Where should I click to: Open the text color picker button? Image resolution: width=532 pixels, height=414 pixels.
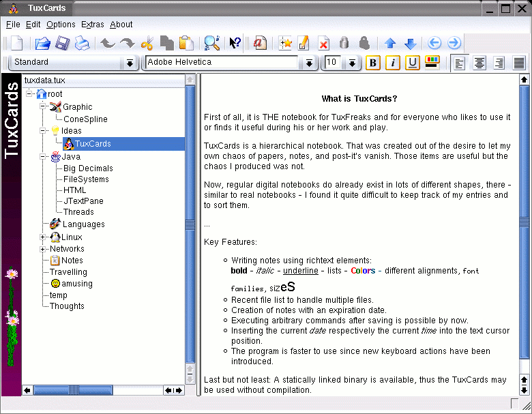tap(432, 63)
